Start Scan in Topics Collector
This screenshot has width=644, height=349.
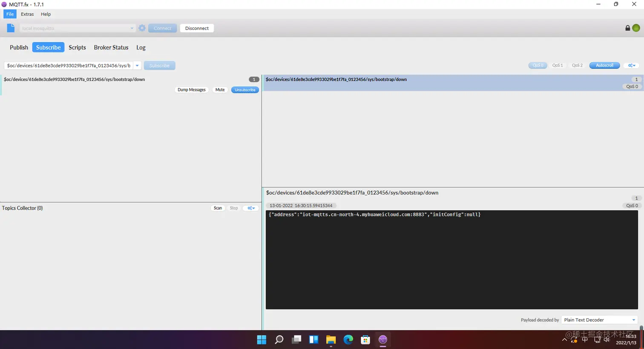pos(218,208)
